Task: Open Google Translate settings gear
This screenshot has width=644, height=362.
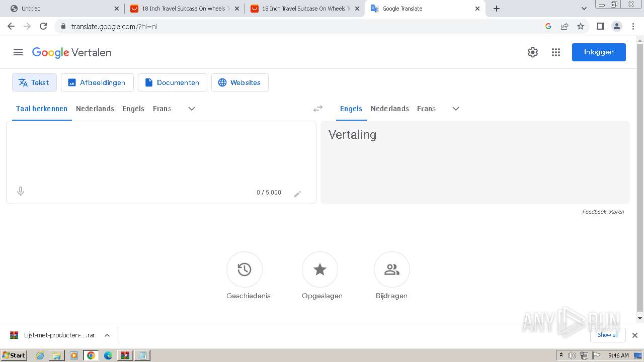Action: tap(533, 52)
